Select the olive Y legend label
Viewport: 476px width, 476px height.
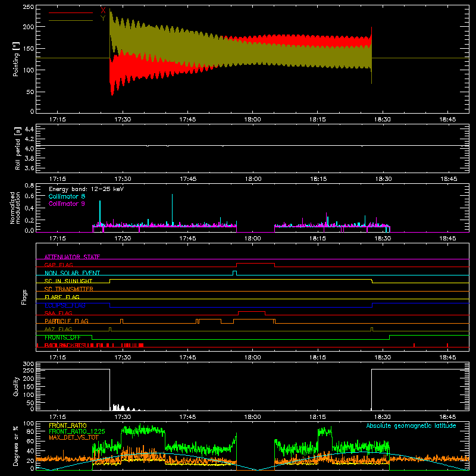[103, 18]
